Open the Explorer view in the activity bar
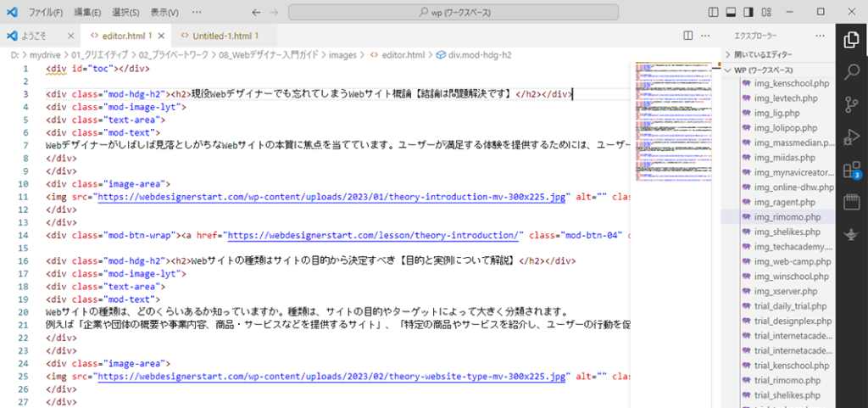The height and width of the screenshot is (408, 868). pos(851,41)
